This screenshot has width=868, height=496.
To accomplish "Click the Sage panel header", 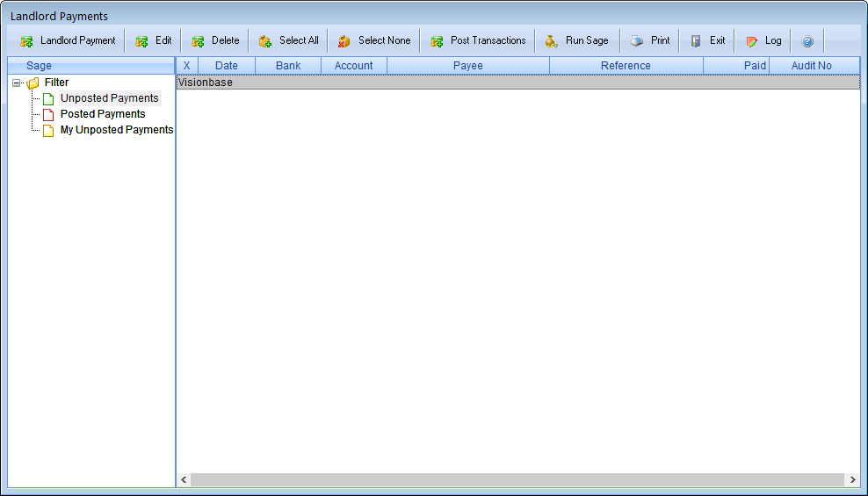I will point(91,66).
